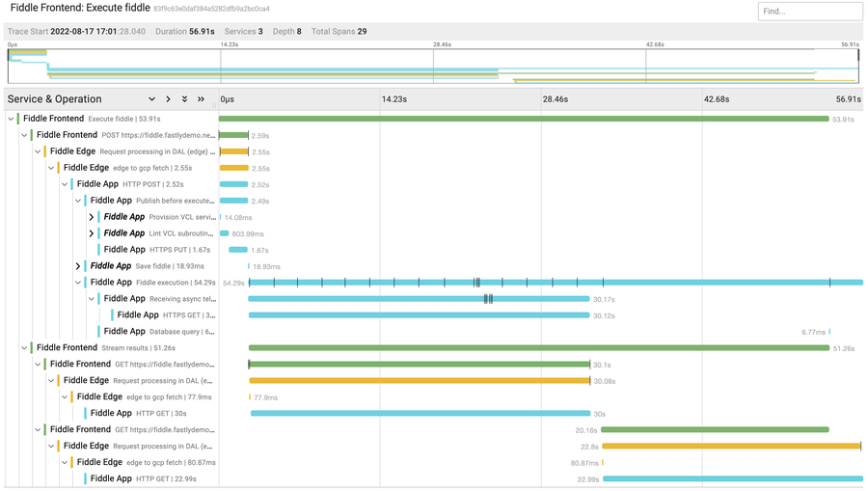Click the 30.12s HTTPS GET span bar
868x491 pixels.
pos(420,315)
